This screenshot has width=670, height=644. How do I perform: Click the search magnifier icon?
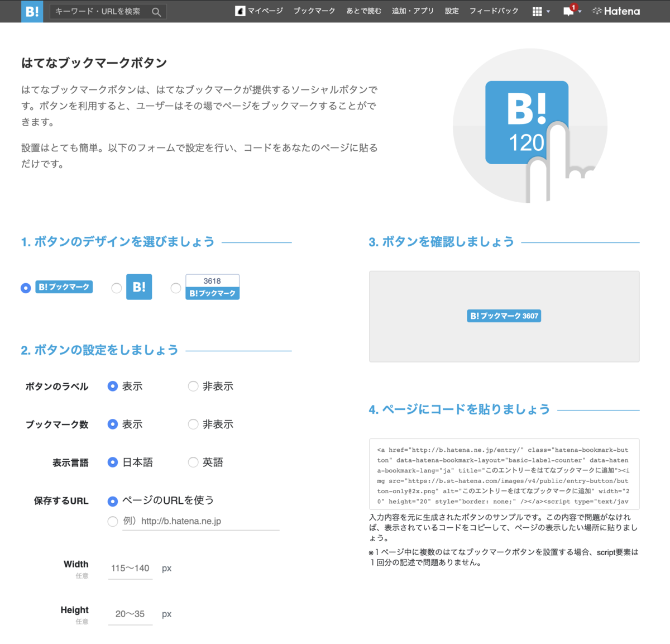(x=156, y=11)
